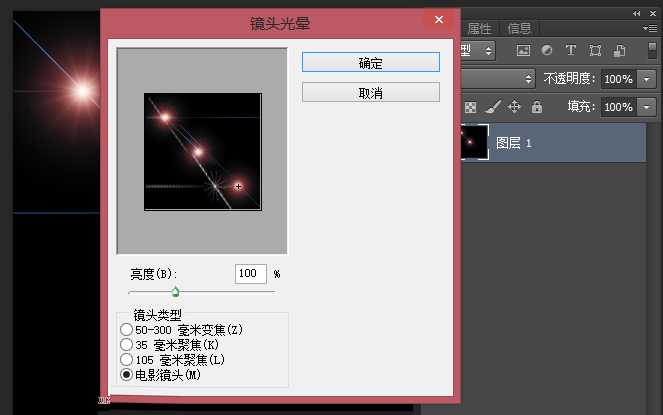Click the type layer filter icon
The width and height of the screenshot is (663, 415).
click(571, 50)
